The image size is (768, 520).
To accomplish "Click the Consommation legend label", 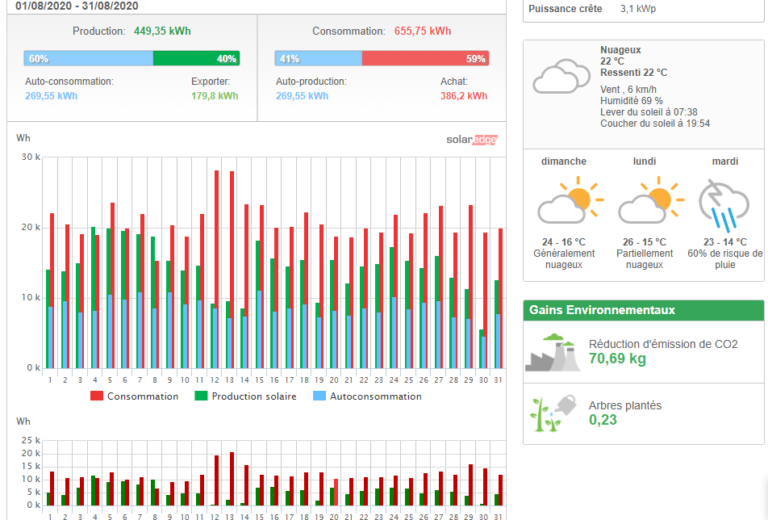I will coord(143,396).
